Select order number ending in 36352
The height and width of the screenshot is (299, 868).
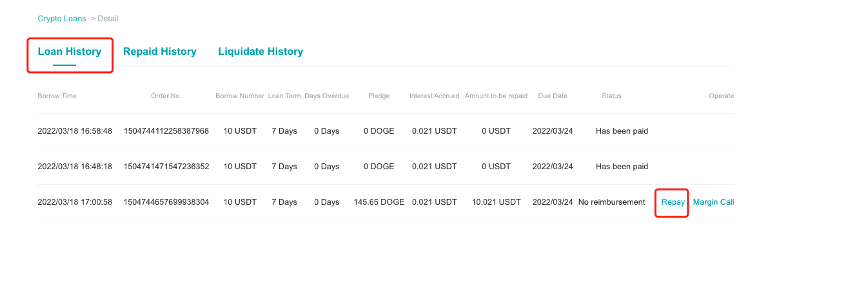click(166, 167)
